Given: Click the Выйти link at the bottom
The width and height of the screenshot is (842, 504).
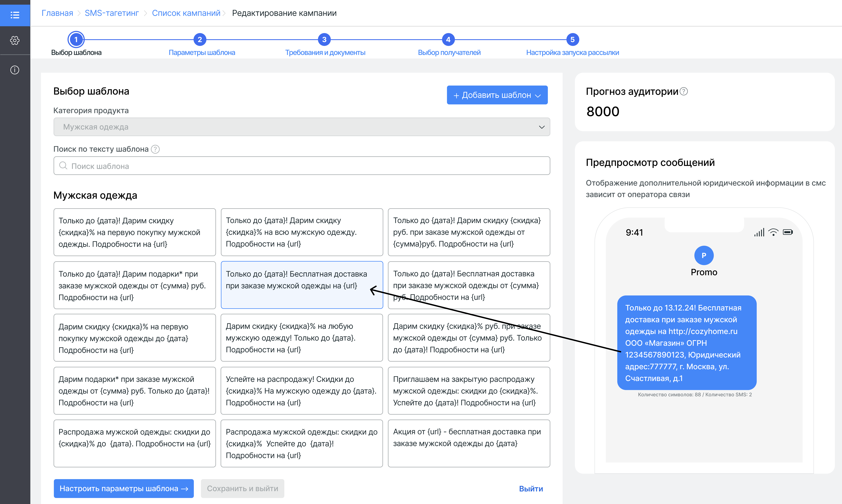Looking at the screenshot, I should [x=531, y=488].
